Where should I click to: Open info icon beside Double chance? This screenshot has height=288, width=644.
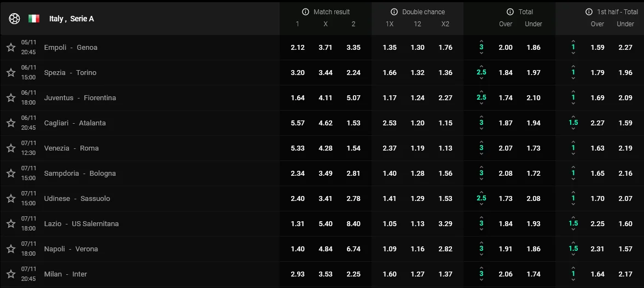tap(394, 12)
